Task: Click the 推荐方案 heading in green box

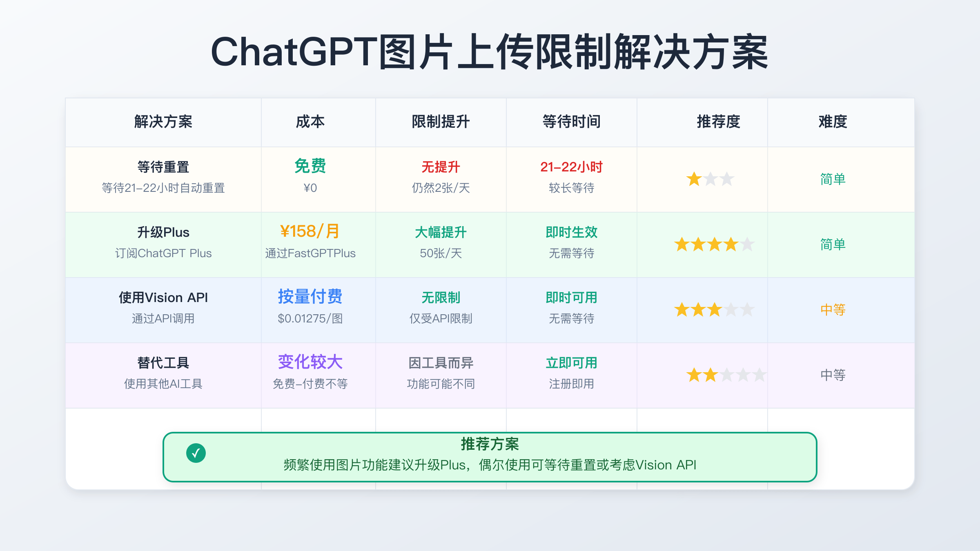Action: 490,444
